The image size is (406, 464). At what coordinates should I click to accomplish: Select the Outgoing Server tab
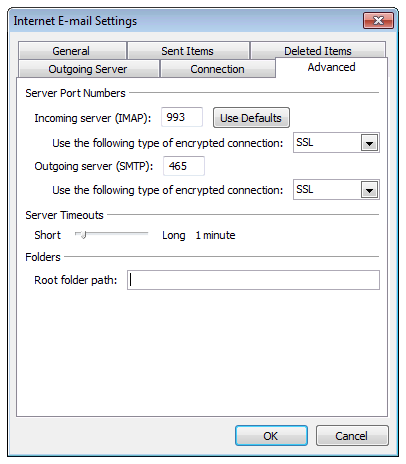[x=88, y=69]
